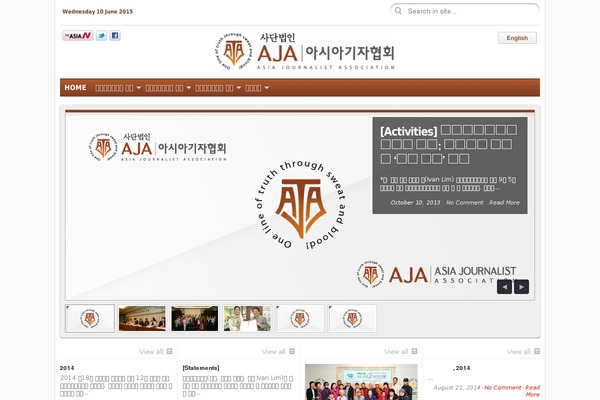Open the Facebook icon
This screenshot has height=400, width=600.
pyautogui.click(x=115, y=36)
